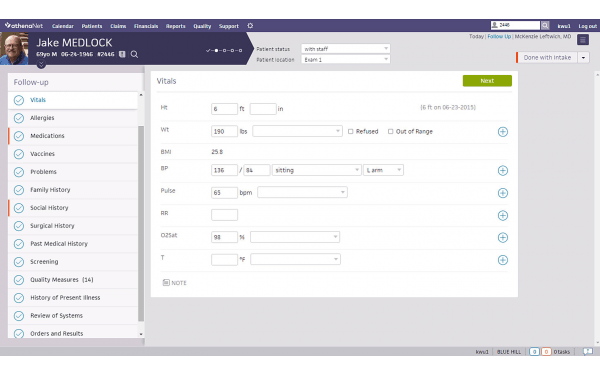Click the search magnifier beside patient ID box
Screen dimensions: 600x375
tap(545, 25)
